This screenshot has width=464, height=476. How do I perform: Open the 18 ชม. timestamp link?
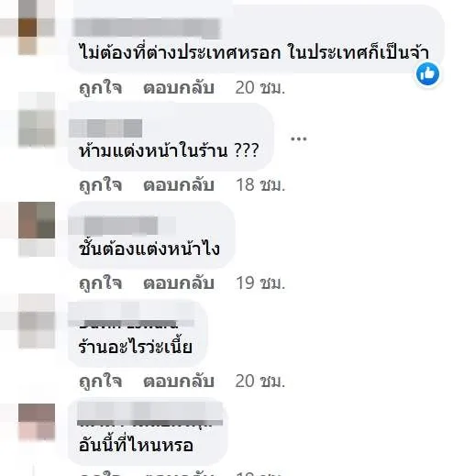pyautogui.click(x=260, y=185)
